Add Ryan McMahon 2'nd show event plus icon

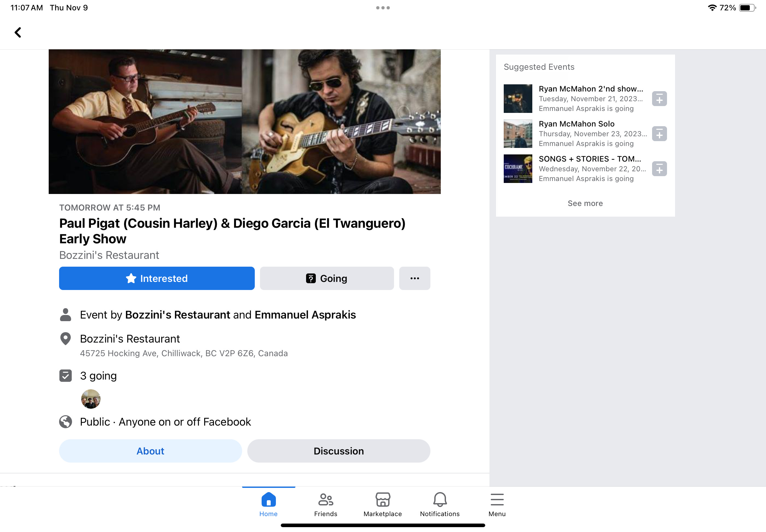pyautogui.click(x=659, y=99)
